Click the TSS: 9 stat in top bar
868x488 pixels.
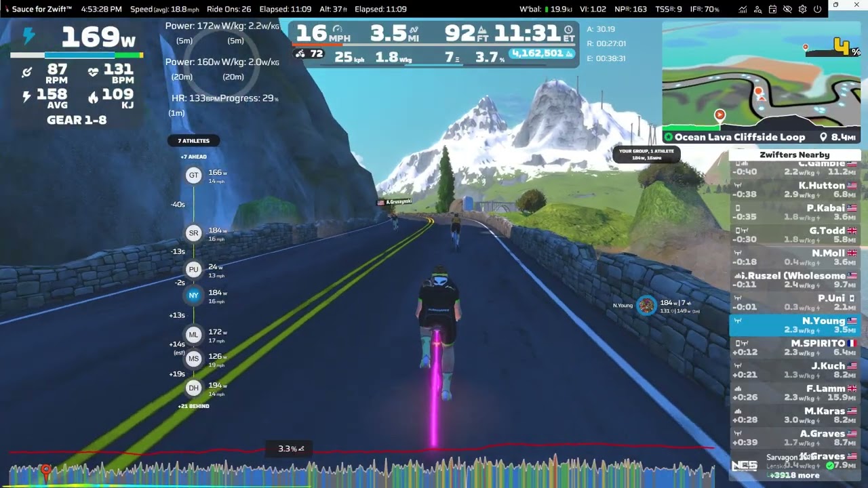(x=669, y=9)
